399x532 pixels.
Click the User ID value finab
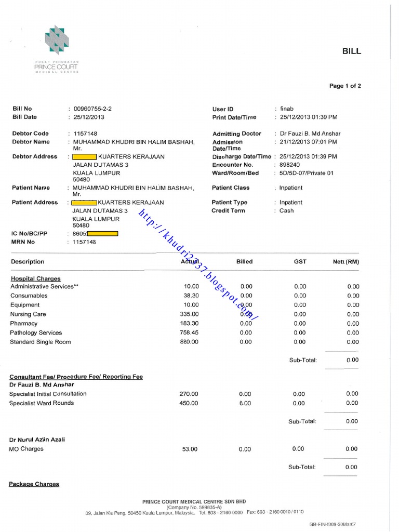(287, 109)
